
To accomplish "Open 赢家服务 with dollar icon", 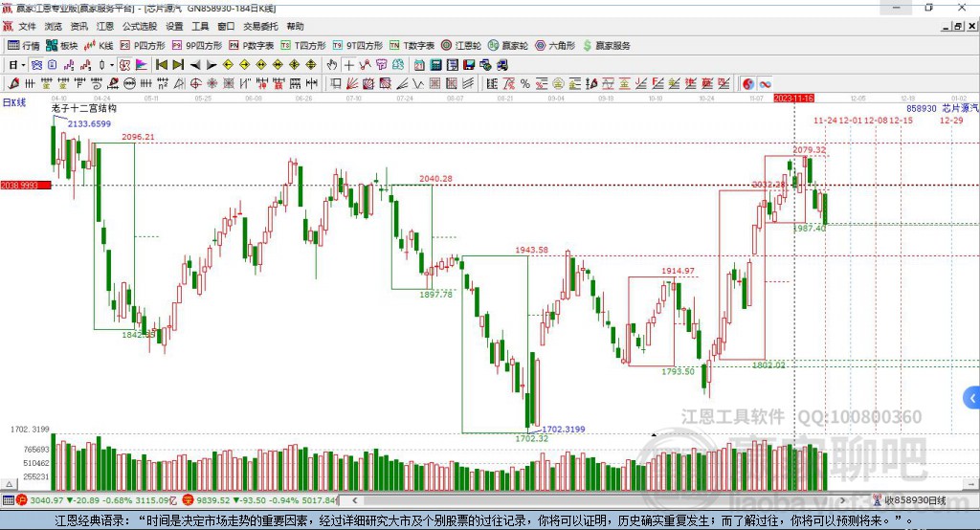I will coord(606,46).
